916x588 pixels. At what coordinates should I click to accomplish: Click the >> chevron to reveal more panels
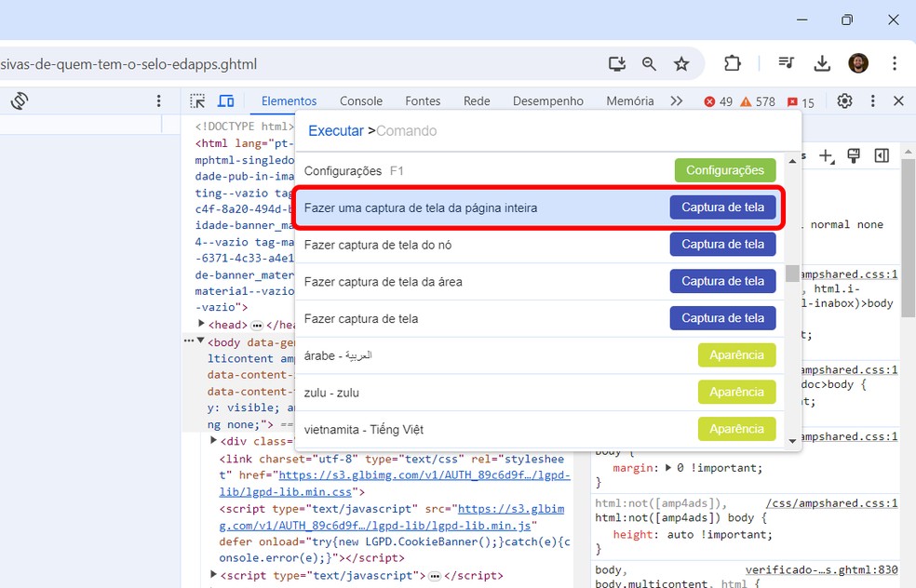point(676,100)
